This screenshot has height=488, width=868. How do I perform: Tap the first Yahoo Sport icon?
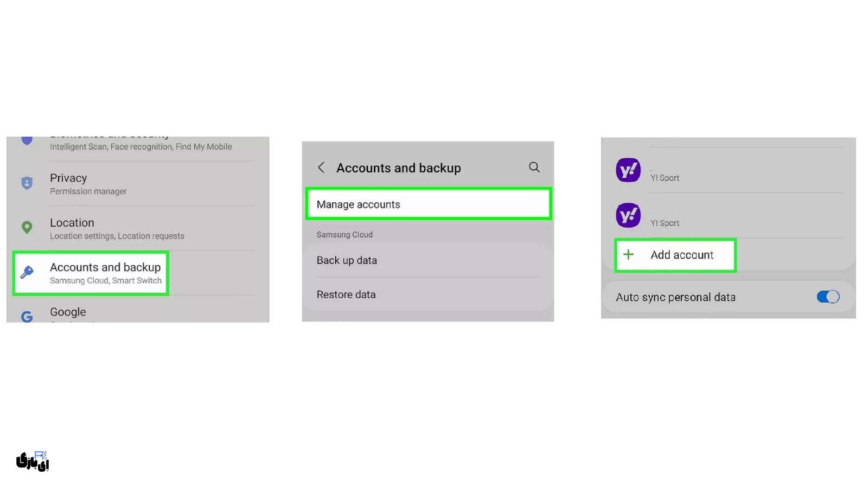(628, 170)
